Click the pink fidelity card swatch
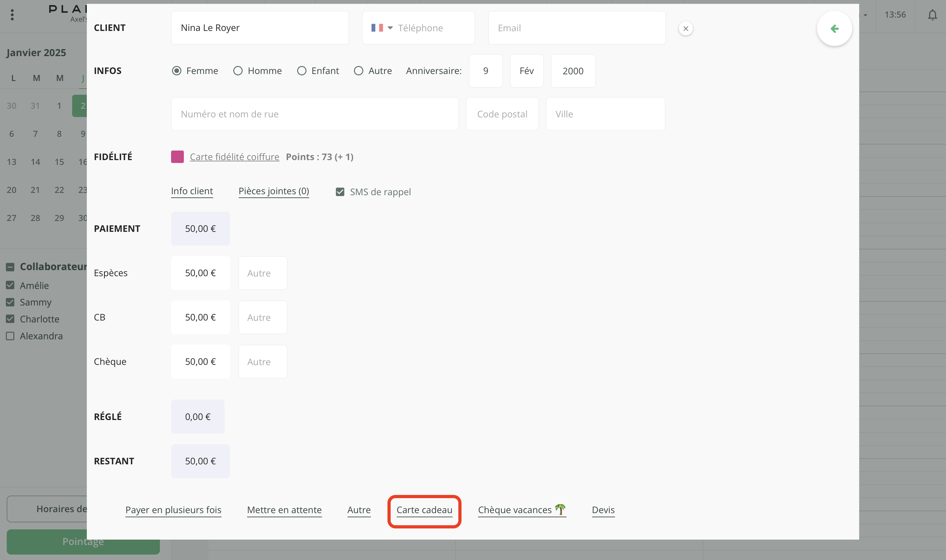Screen dimensions: 946x560 (x=177, y=157)
